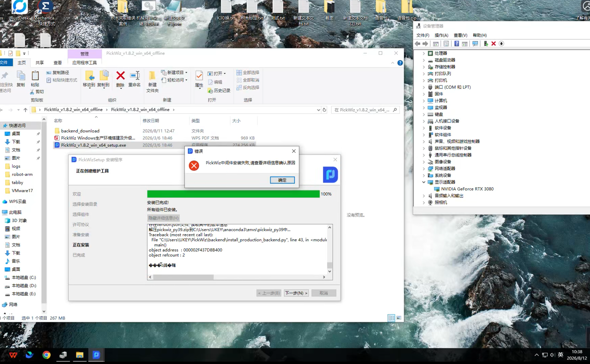590x364 pixels.
Task: Click Invert selection (反向选择) in ribbon
Action: point(248,87)
